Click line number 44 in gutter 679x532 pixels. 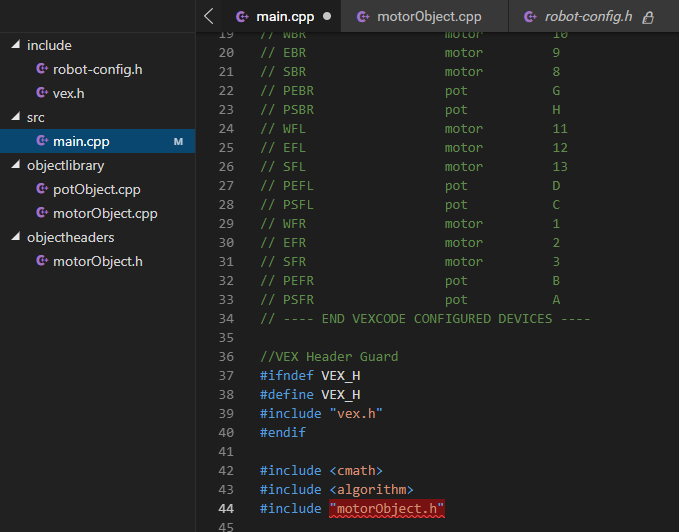pyautogui.click(x=226, y=509)
